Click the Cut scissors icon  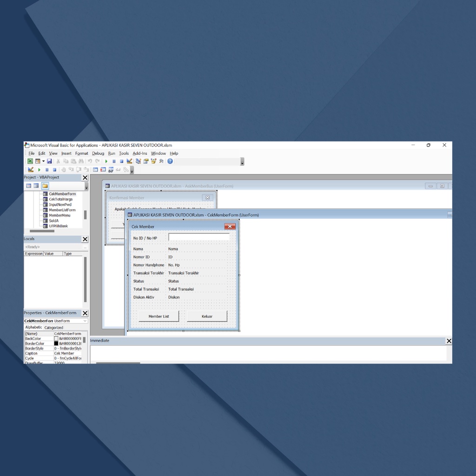point(58,161)
